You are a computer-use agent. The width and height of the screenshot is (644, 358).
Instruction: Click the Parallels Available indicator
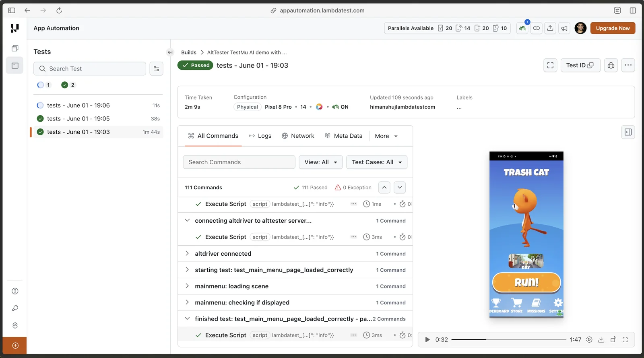pos(447,28)
